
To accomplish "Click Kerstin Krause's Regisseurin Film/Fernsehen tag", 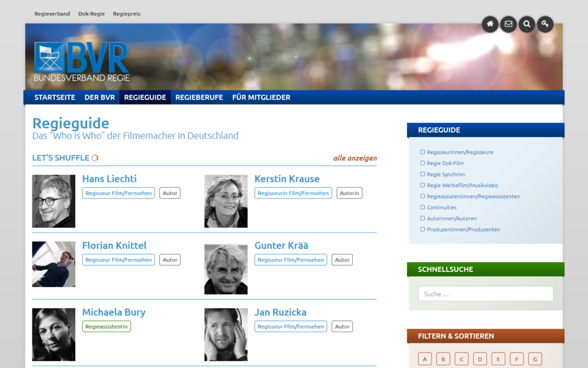I will coord(293,193).
